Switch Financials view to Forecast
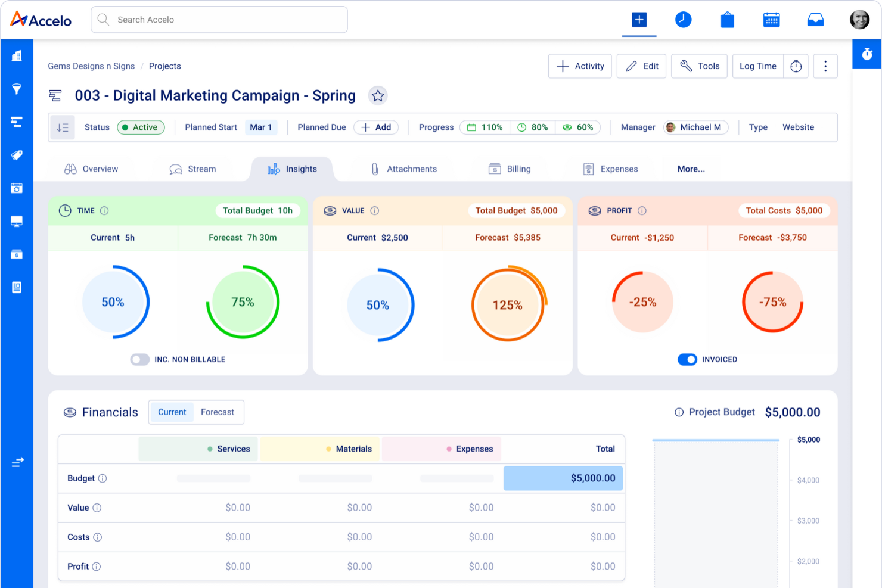Screen dimensions: 882x588 point(218,412)
